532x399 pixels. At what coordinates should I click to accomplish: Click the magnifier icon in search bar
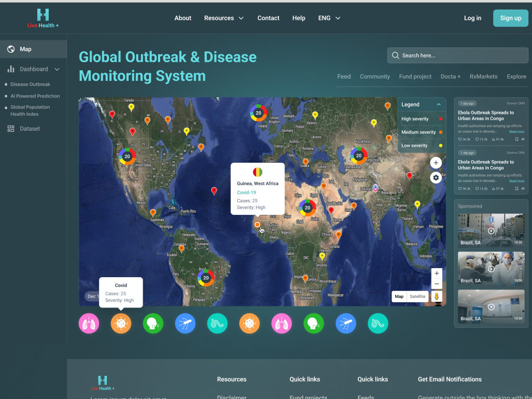click(395, 55)
